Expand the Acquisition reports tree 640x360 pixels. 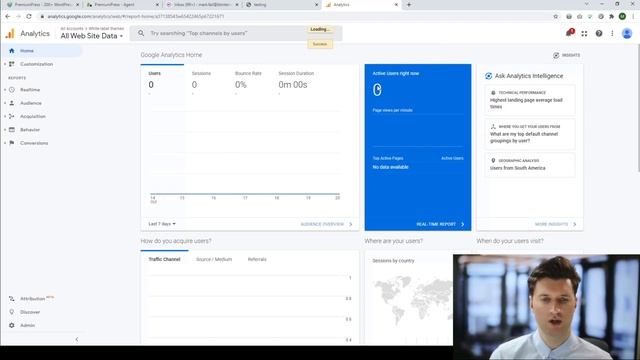pos(5,116)
